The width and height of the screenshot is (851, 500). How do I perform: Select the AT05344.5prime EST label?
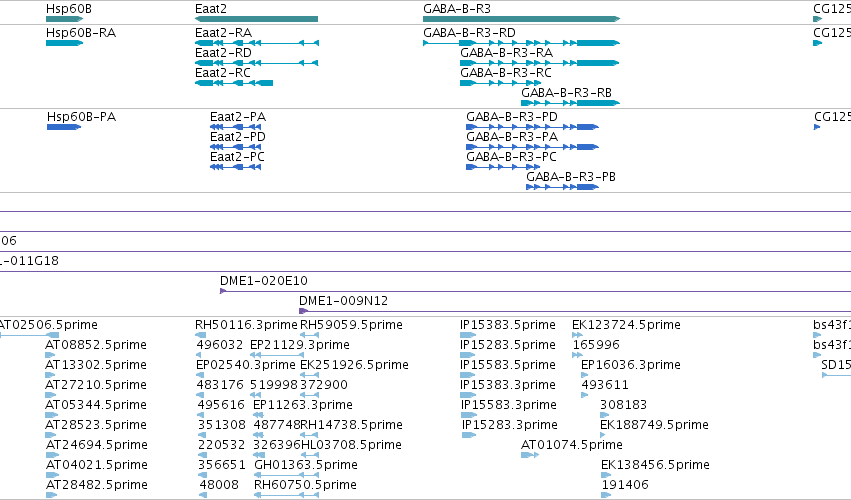[96, 405]
